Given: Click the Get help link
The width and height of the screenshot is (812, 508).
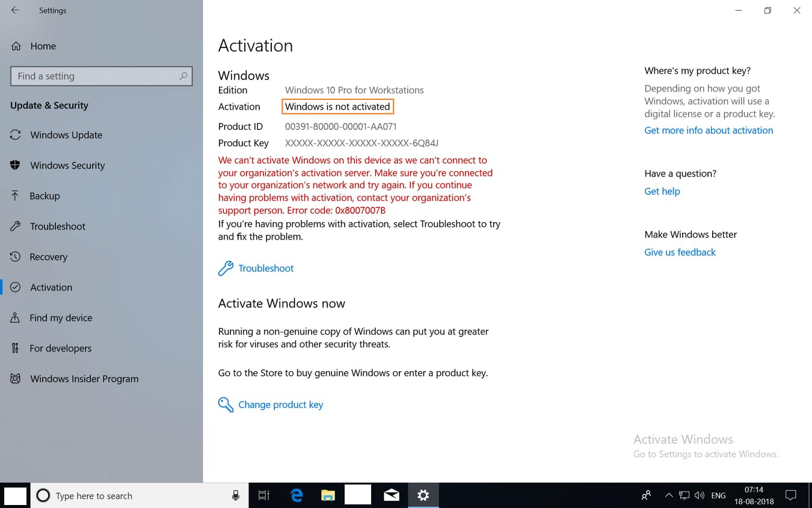Looking at the screenshot, I should pyautogui.click(x=662, y=191).
